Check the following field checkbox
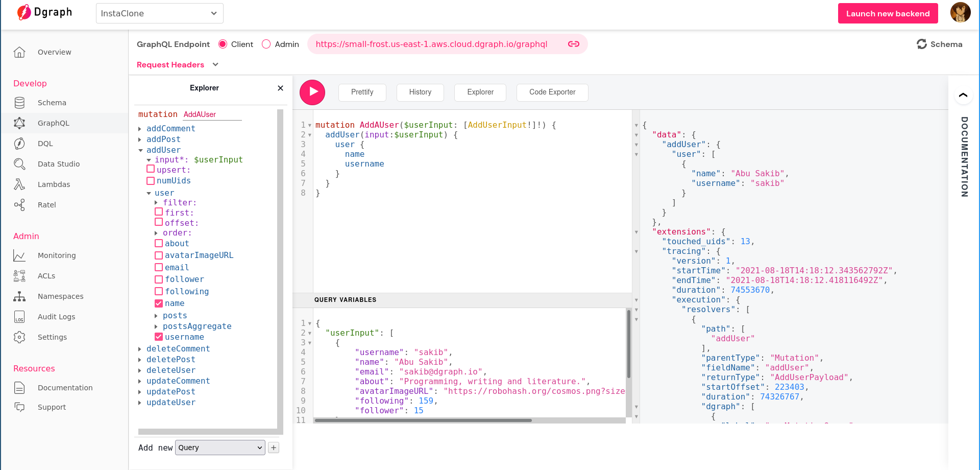 coord(159,291)
